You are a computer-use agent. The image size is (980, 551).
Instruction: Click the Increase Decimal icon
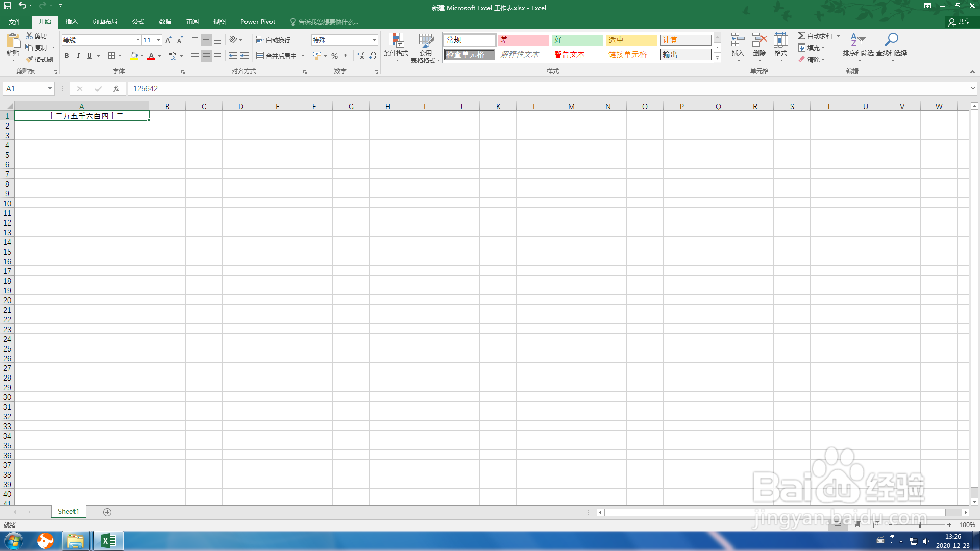coord(361,56)
